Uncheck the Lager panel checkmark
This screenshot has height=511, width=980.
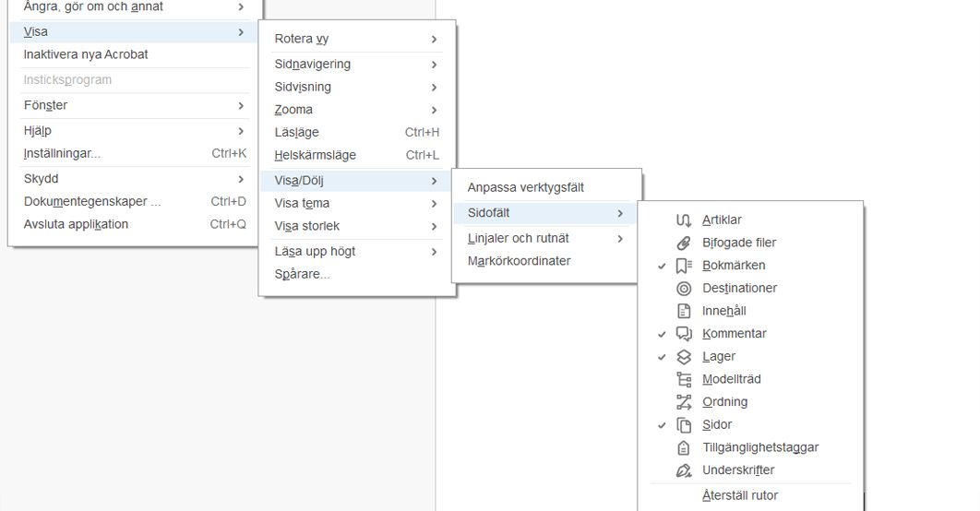click(662, 357)
